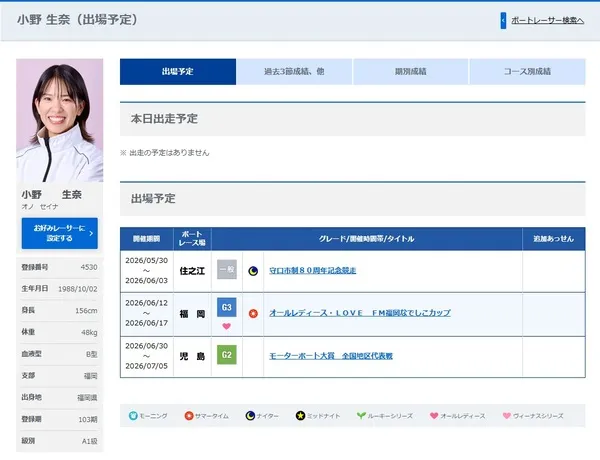This screenshot has width=600, height=460.
Task: Click the モーニング legend icon
Action: tap(133, 416)
